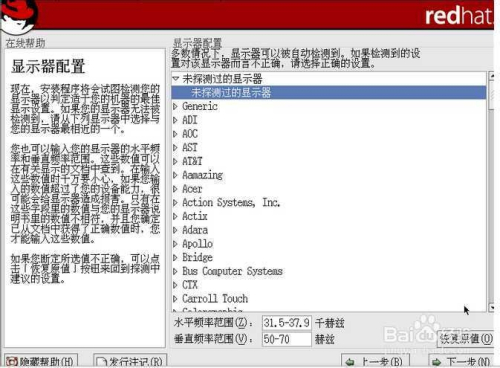Expand the Acer monitor group
Screen dimensions: 500x368
[175, 189]
